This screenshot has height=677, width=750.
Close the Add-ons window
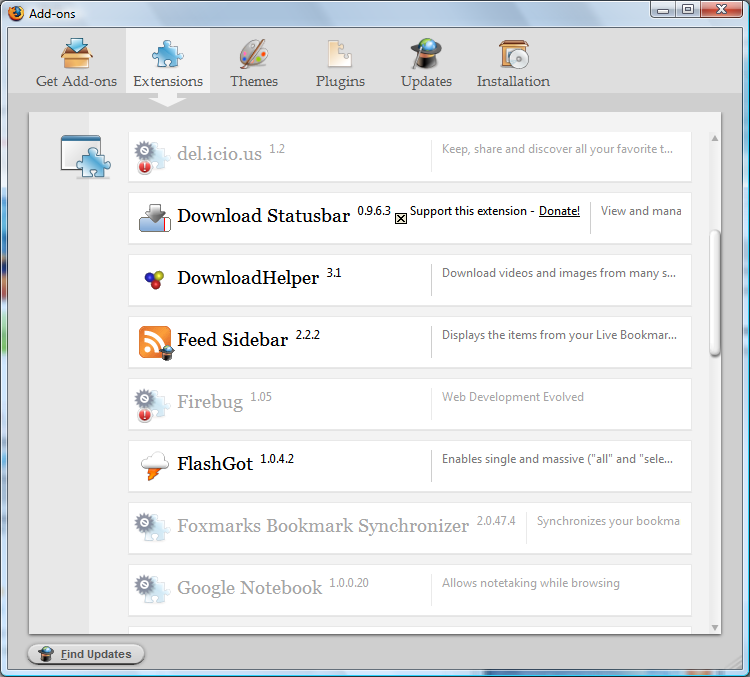click(722, 10)
